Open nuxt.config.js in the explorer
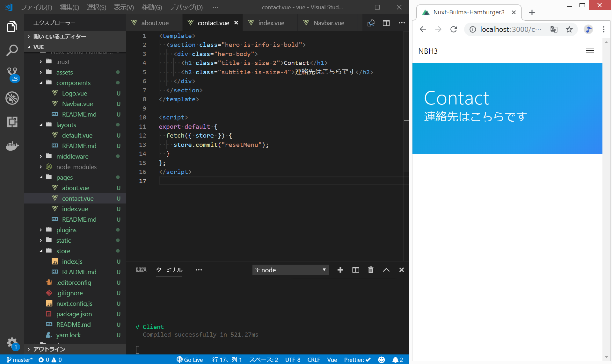The image size is (612, 364). click(74, 303)
